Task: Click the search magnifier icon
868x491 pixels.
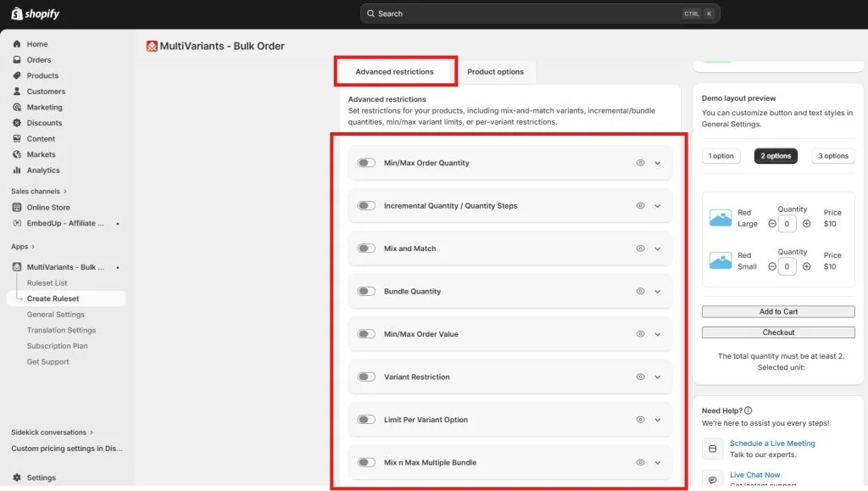Action: tap(371, 14)
